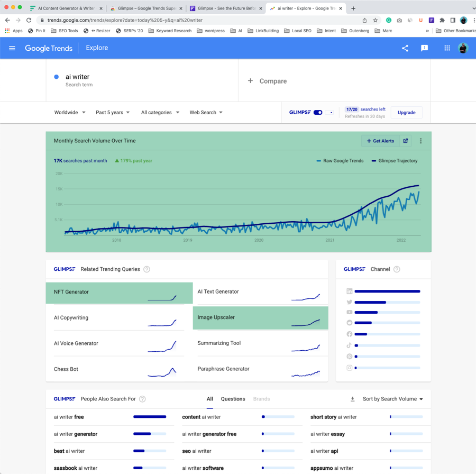Click the Google Trends logo
The width and height of the screenshot is (476, 474).
tap(49, 48)
